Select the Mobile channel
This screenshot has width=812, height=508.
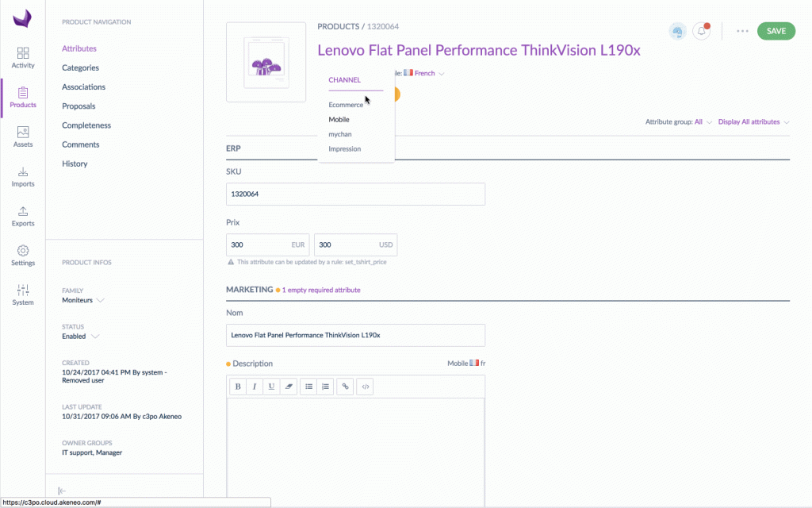pos(339,119)
